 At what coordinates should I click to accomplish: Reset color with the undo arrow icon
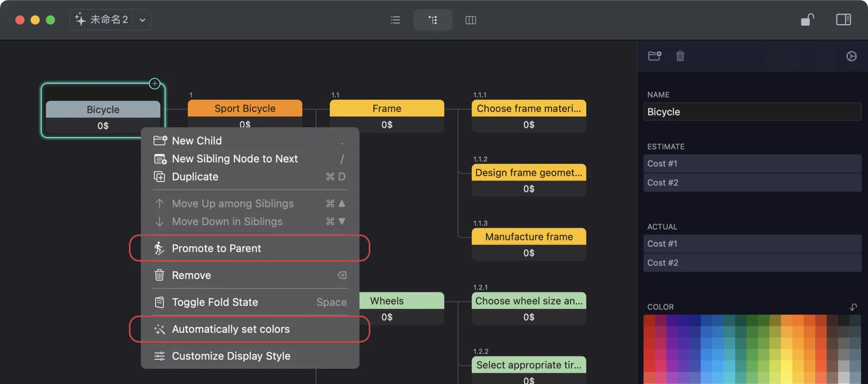[853, 307]
